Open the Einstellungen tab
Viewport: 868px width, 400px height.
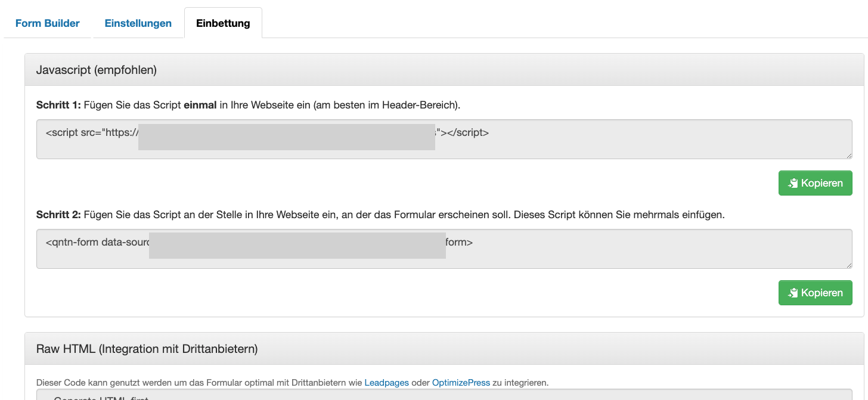pyautogui.click(x=138, y=23)
